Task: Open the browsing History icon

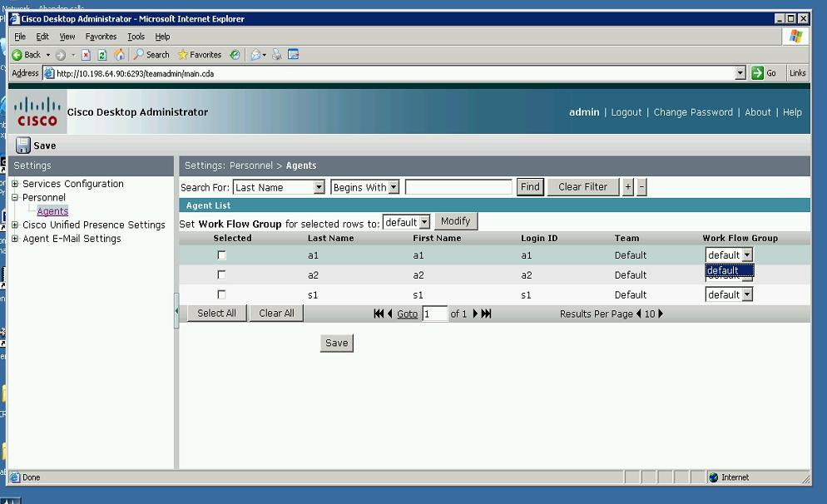Action: tap(235, 55)
